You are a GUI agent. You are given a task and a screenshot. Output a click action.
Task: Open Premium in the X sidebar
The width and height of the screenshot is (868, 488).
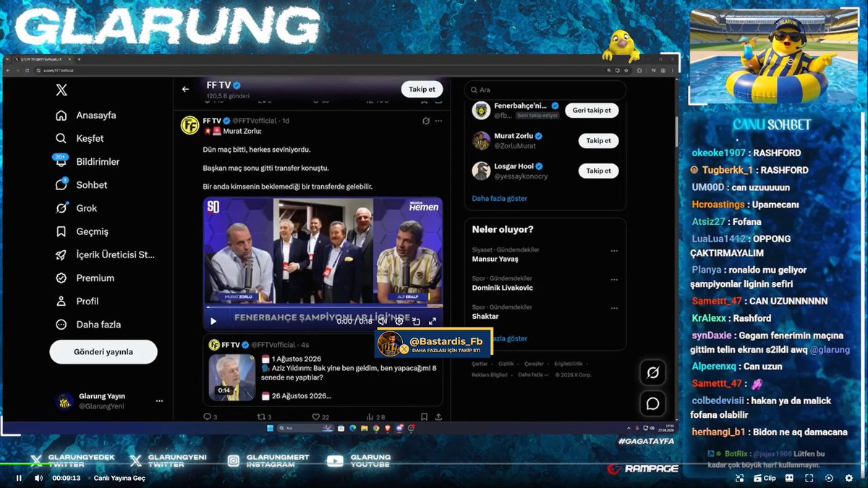pos(85,278)
